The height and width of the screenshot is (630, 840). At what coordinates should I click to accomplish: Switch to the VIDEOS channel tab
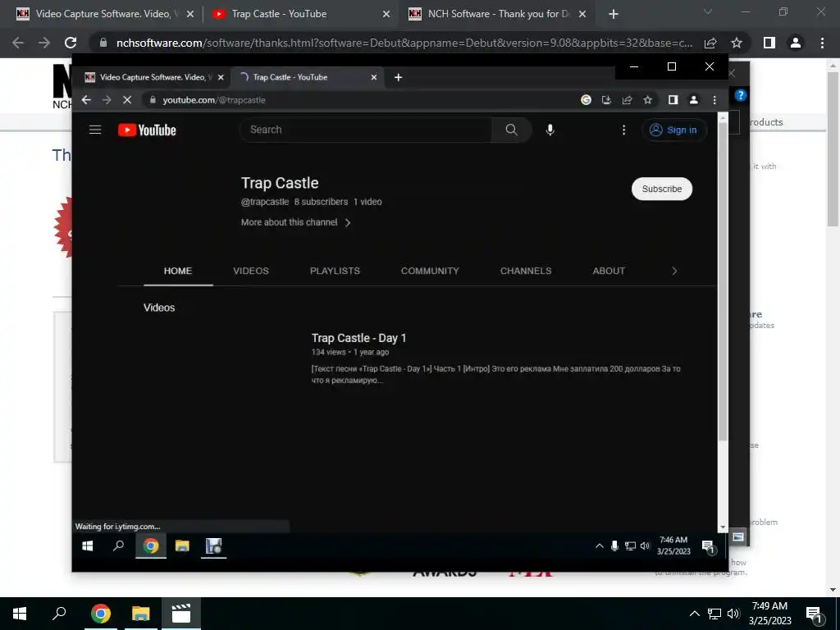(251, 271)
